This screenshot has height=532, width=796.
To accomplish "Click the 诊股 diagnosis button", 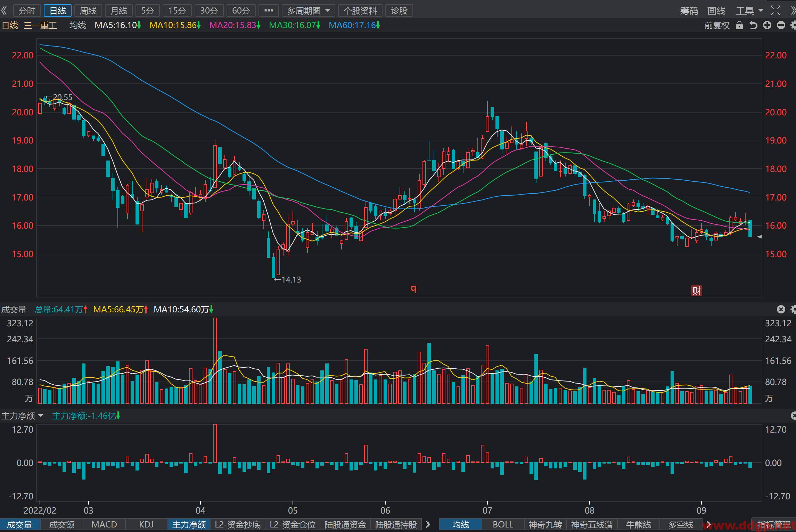I will click(x=399, y=10).
